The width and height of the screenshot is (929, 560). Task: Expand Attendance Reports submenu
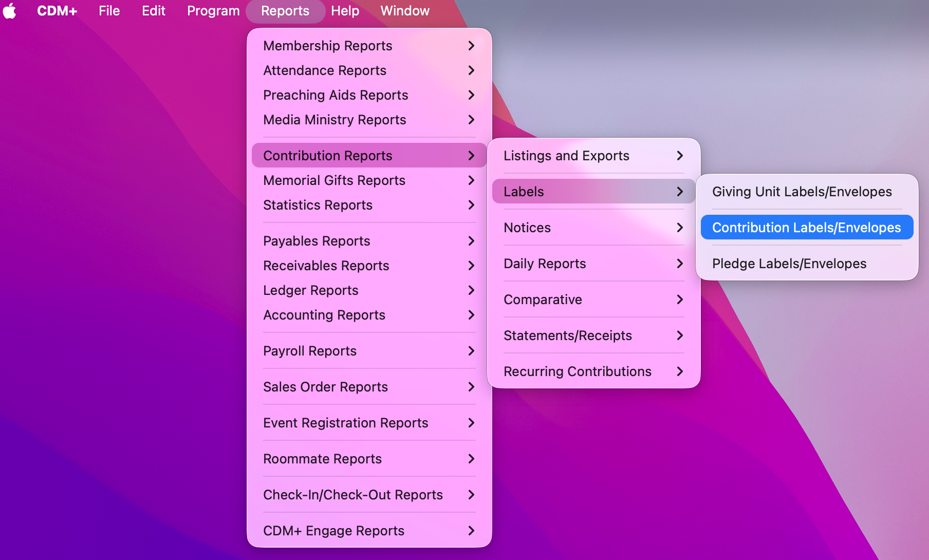coord(369,70)
